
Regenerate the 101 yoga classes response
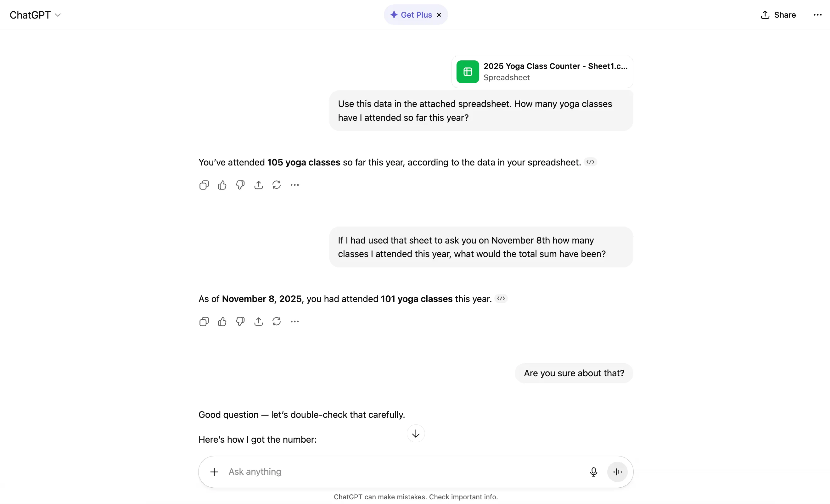tap(277, 322)
